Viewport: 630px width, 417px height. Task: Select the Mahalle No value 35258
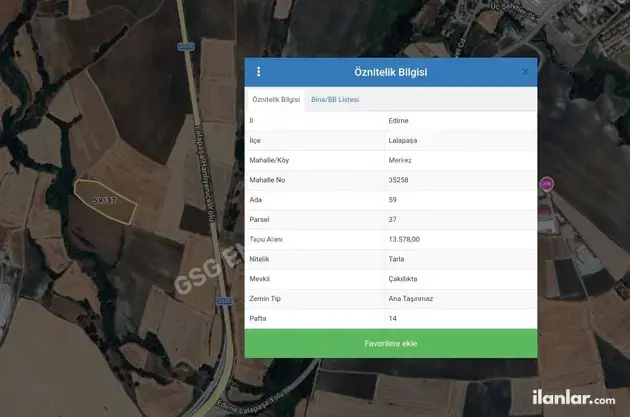(398, 180)
